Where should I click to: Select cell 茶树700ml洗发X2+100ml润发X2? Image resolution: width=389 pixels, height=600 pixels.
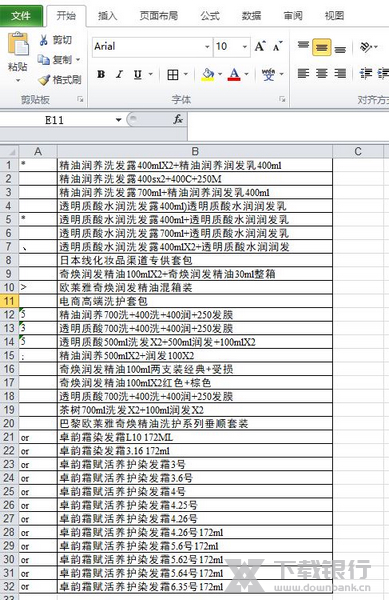[x=195, y=410]
